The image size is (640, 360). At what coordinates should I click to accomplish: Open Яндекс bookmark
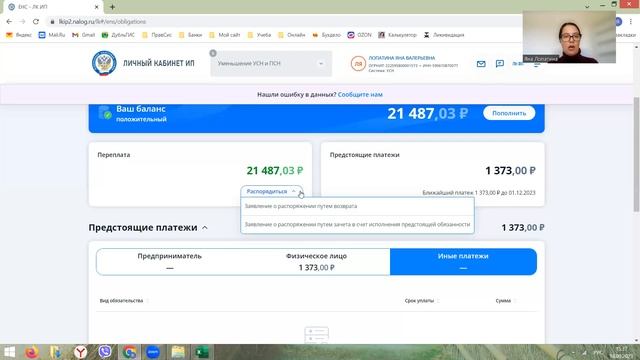(x=19, y=35)
